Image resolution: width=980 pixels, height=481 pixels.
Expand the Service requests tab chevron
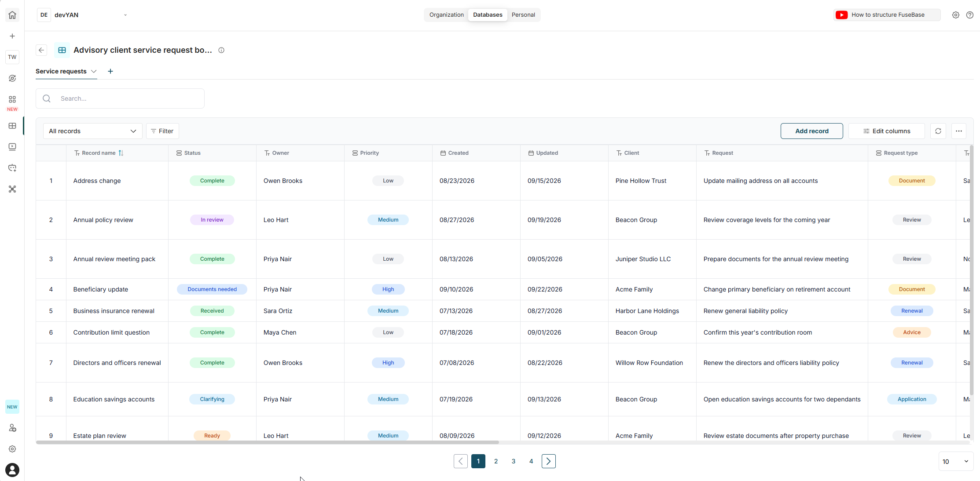pyautogui.click(x=94, y=71)
